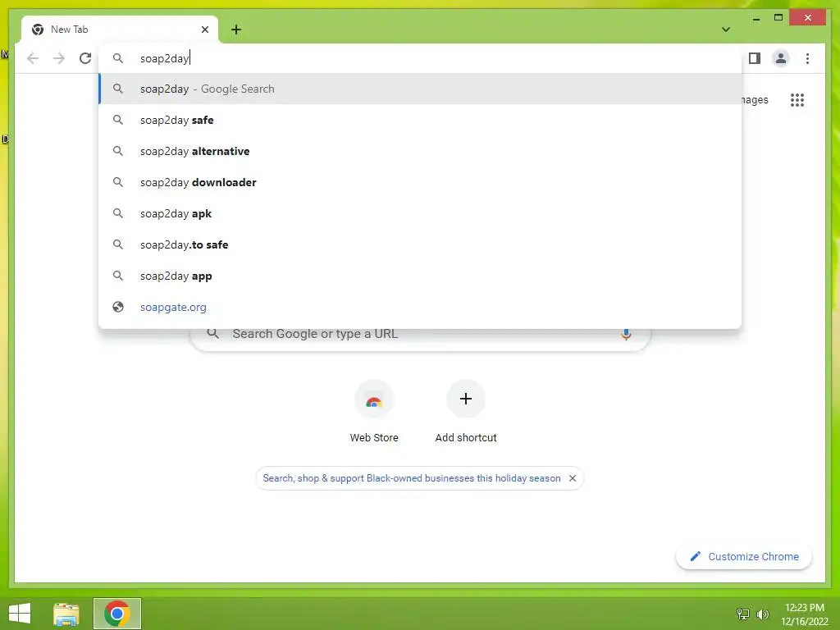Choose the soap2day apk suggestion
This screenshot has height=630, width=840.
pos(421,213)
